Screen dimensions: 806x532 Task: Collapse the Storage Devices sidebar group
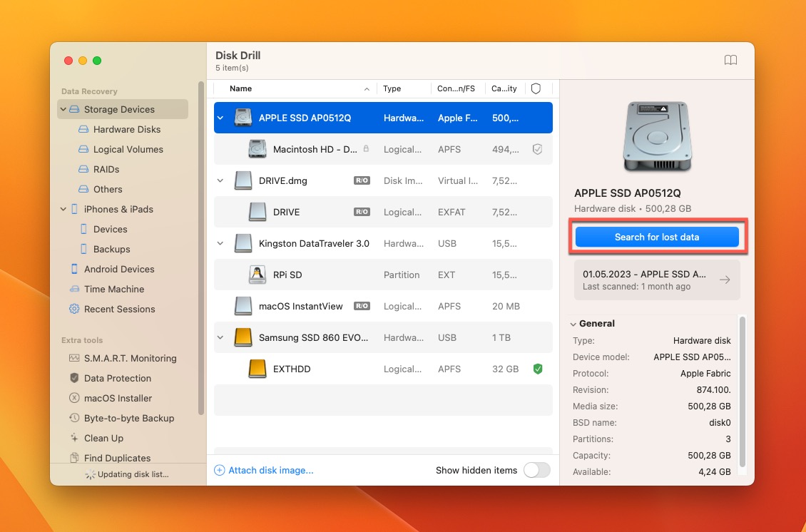point(63,109)
